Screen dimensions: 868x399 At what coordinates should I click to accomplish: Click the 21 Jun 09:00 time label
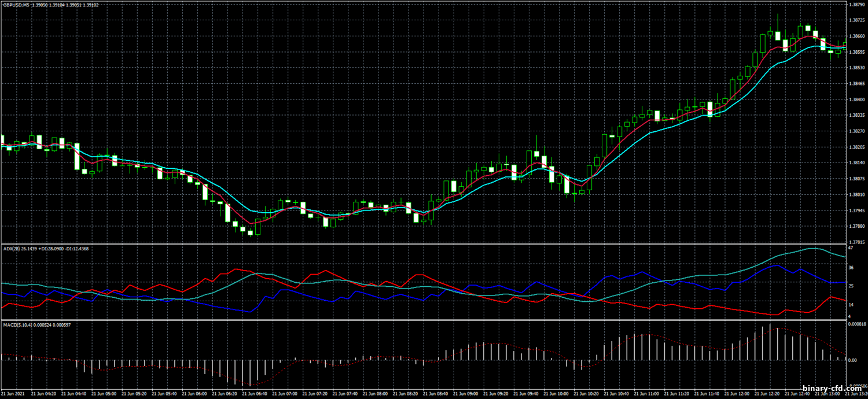coord(465,393)
